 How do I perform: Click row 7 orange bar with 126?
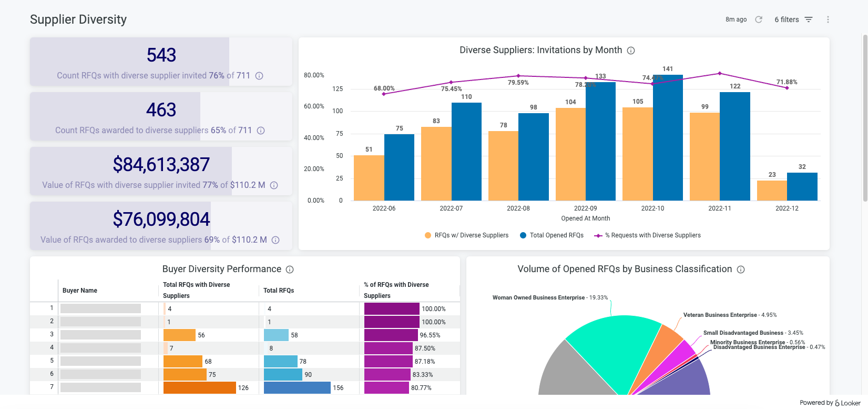pos(200,388)
